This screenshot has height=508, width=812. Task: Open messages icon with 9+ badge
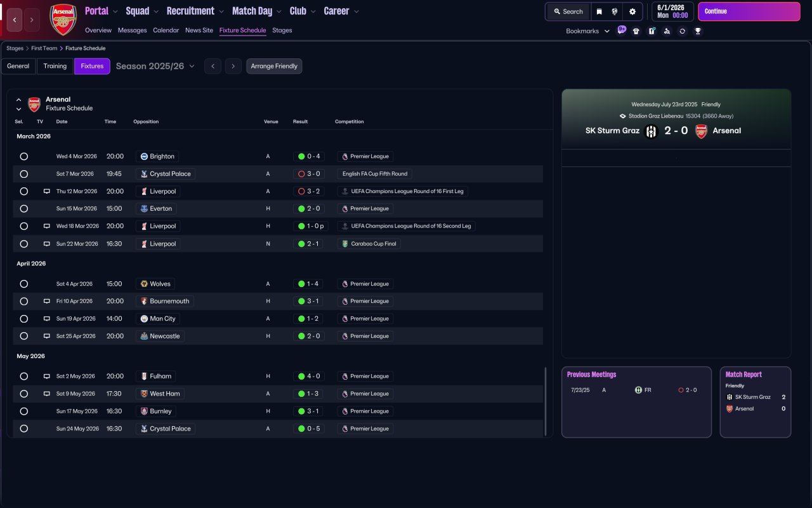tap(622, 30)
